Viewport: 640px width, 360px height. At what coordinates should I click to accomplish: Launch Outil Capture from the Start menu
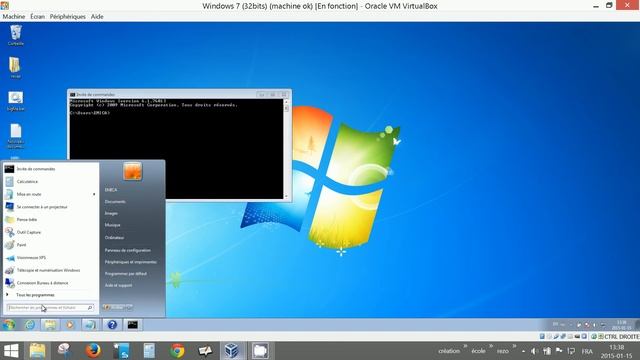(x=29, y=232)
